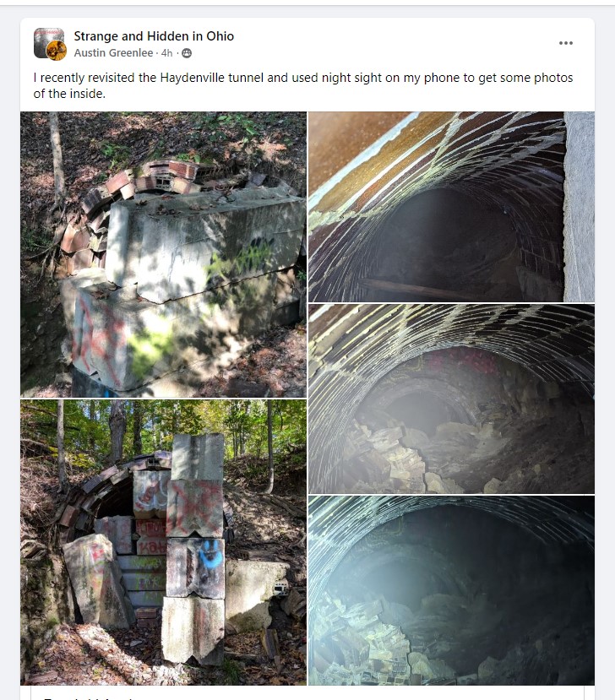Click the partially visible section below the photos
The width and height of the screenshot is (615, 700).
307,693
